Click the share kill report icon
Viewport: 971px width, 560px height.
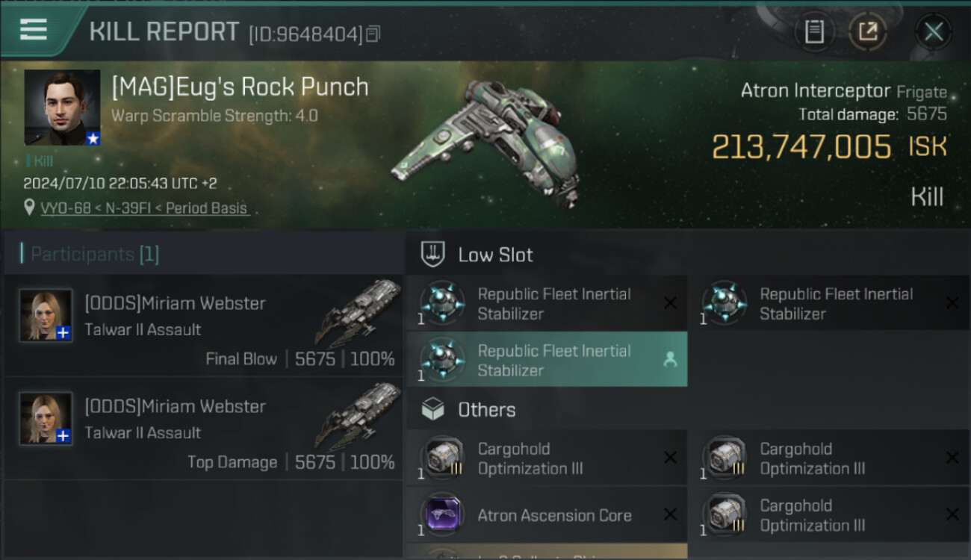point(868,32)
